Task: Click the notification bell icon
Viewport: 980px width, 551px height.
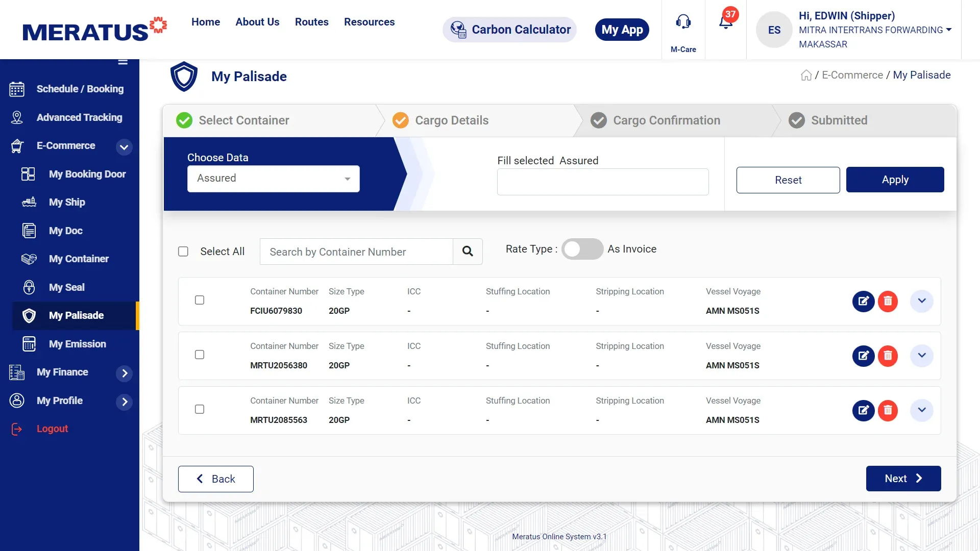Action: click(725, 22)
